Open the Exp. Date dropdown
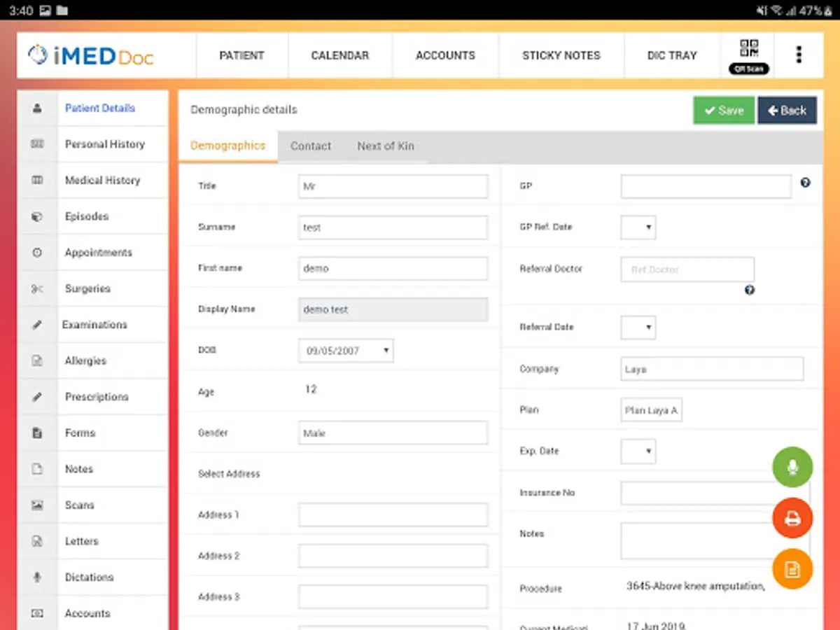This screenshot has height=630, width=840. click(638, 451)
